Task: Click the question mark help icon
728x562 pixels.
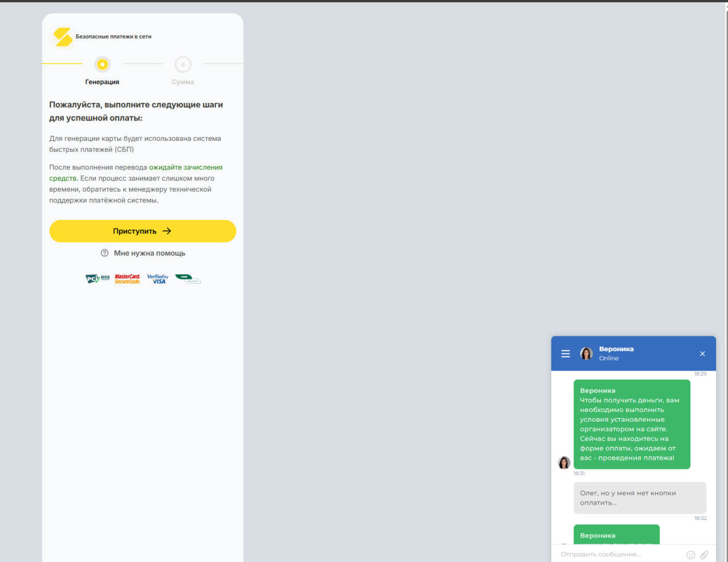Action: (105, 253)
